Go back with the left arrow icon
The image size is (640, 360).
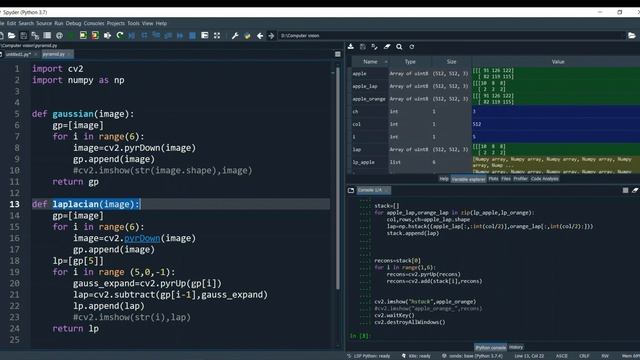(260, 36)
